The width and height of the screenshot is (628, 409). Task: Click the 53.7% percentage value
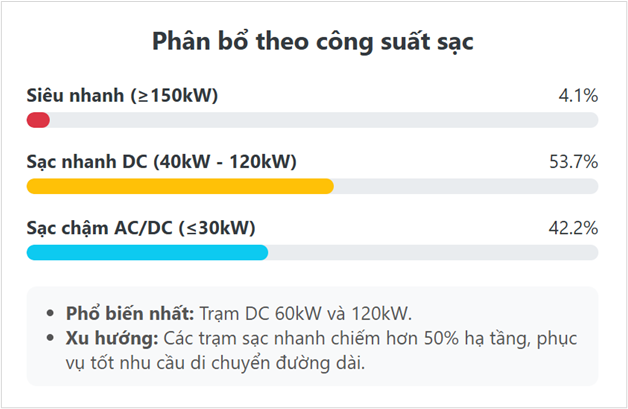tap(573, 162)
